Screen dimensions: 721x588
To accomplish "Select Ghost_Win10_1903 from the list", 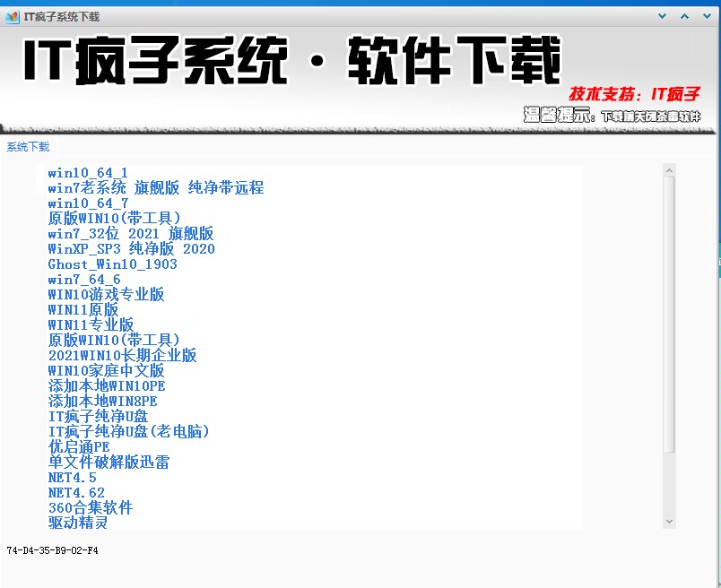I will pyautogui.click(x=112, y=264).
